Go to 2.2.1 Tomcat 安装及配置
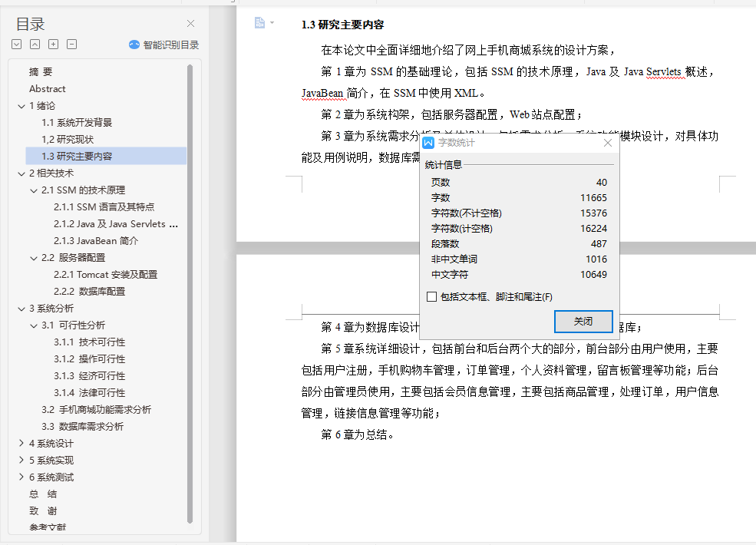The width and height of the screenshot is (756, 545). 106,275
